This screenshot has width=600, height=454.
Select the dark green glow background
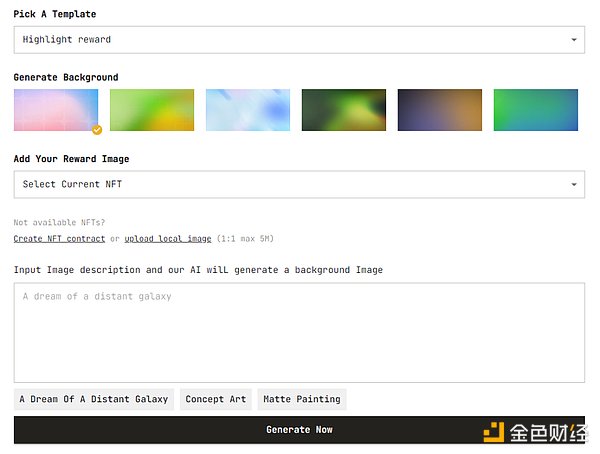tap(344, 110)
